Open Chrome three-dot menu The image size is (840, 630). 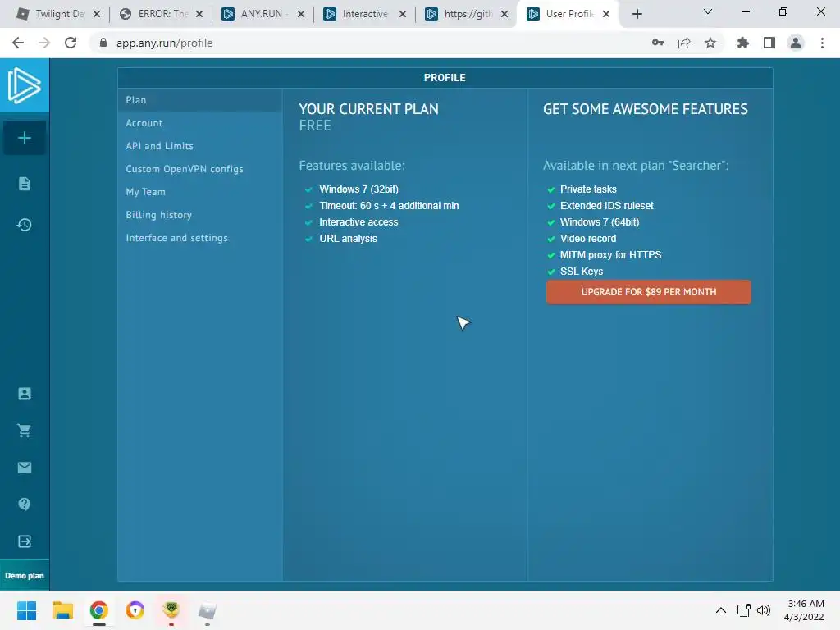pos(822,43)
